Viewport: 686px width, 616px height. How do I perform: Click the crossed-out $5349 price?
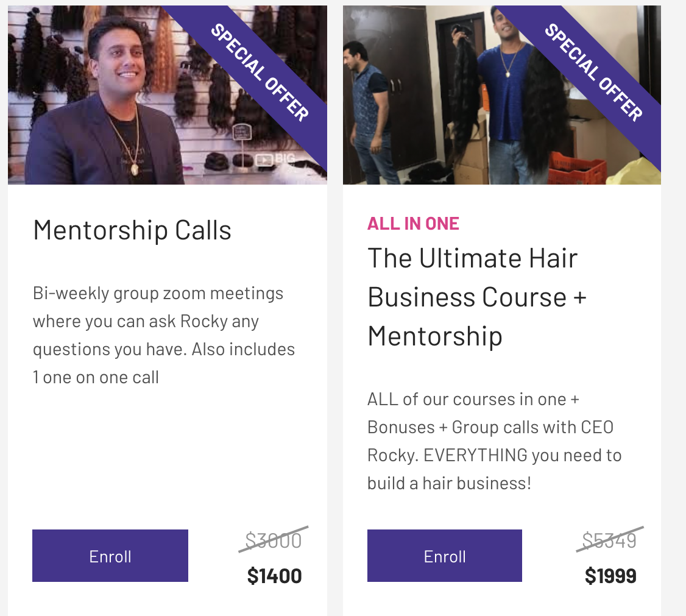pos(609,540)
